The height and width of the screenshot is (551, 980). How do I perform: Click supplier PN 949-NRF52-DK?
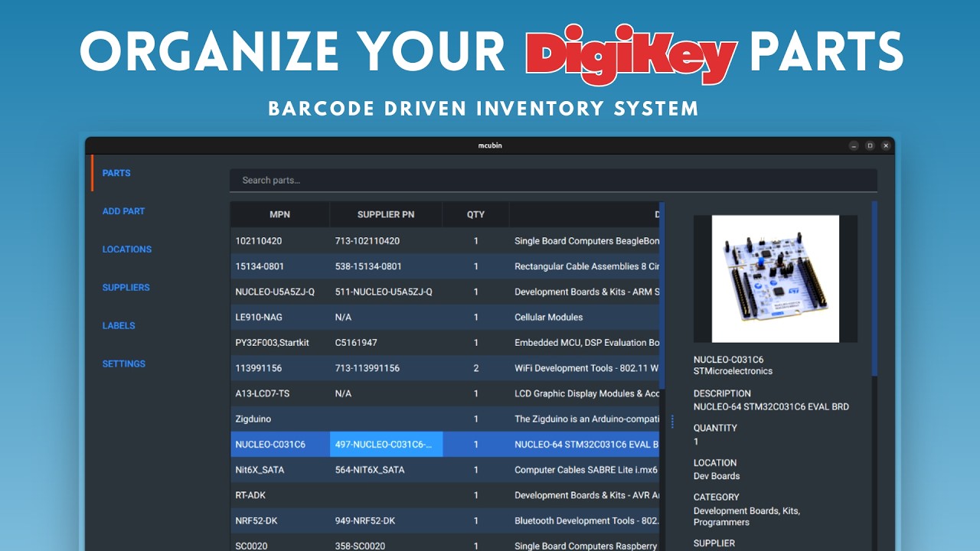(x=386, y=520)
